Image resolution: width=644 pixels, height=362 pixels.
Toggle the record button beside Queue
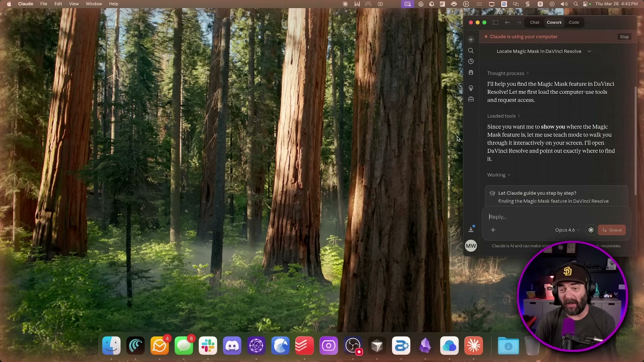(x=591, y=230)
